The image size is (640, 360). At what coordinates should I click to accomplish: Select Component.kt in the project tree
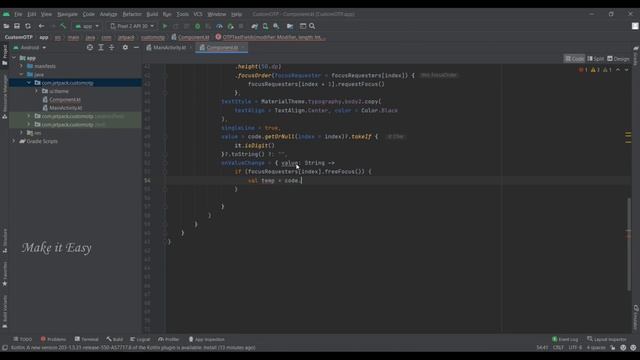tap(65, 100)
